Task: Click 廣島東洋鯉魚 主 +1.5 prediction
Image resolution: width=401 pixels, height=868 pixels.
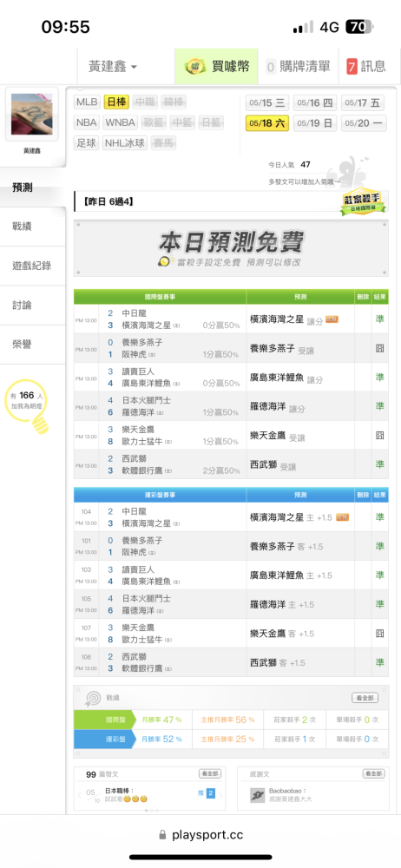Action: 291,575
